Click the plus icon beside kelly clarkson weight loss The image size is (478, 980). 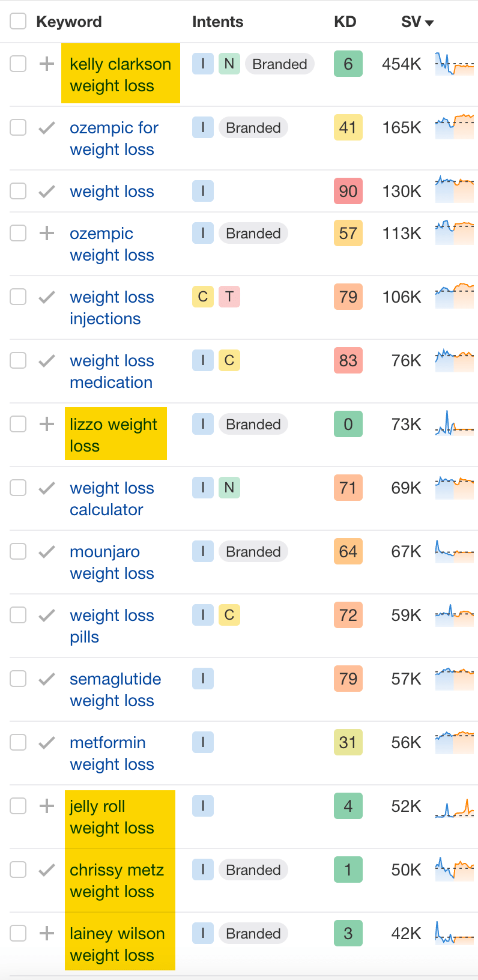[47, 64]
